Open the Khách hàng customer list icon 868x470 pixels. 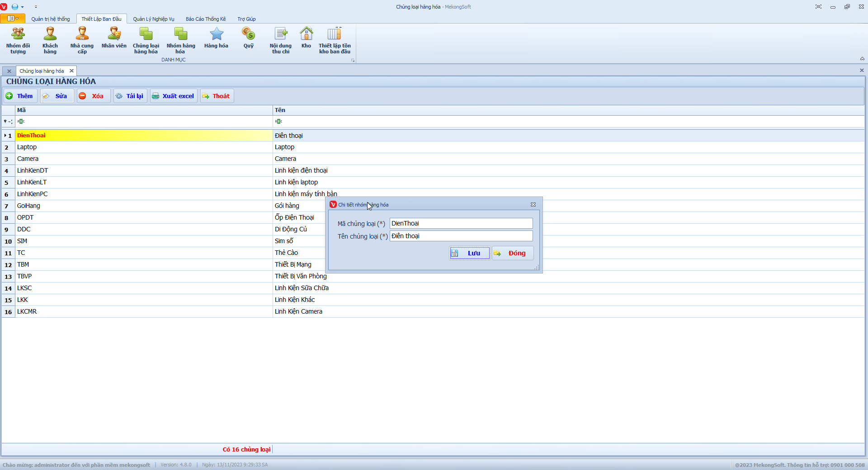click(50, 40)
